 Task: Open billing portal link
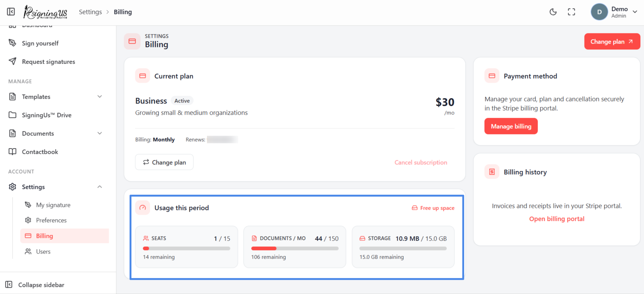coord(557,219)
